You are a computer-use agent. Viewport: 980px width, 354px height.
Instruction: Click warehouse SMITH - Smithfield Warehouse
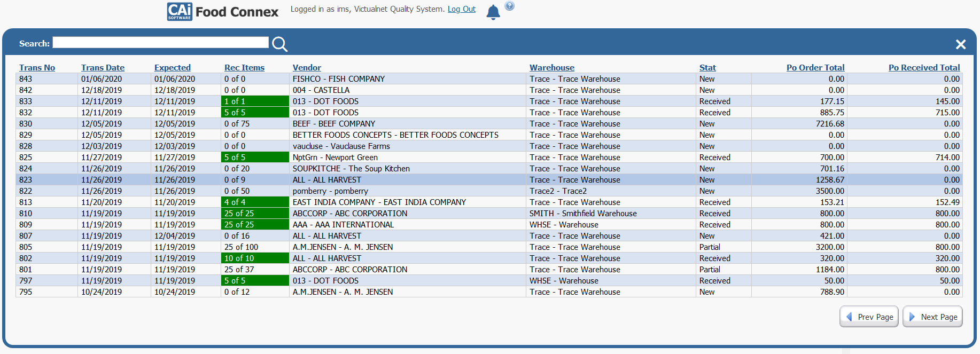pyautogui.click(x=583, y=214)
